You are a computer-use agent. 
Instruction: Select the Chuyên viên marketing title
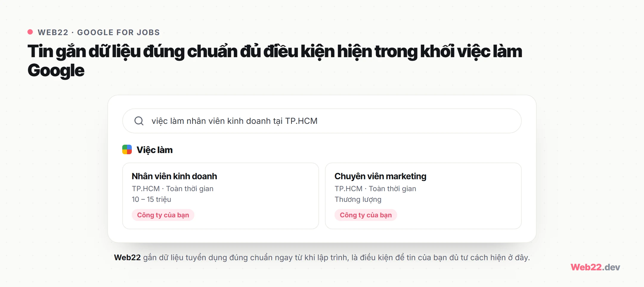point(380,176)
